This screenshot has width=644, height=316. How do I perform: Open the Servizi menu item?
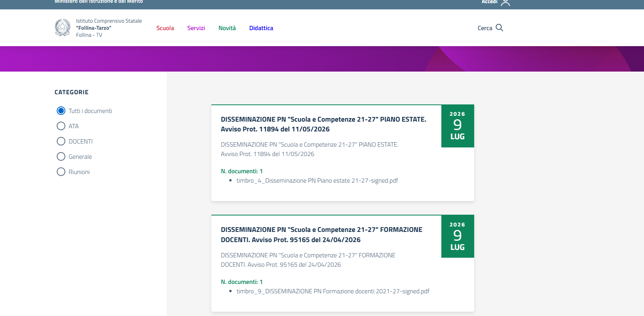tap(196, 28)
